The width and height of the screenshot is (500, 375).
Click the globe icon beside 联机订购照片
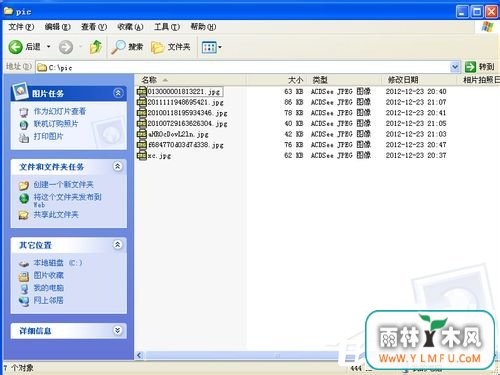click(x=24, y=125)
